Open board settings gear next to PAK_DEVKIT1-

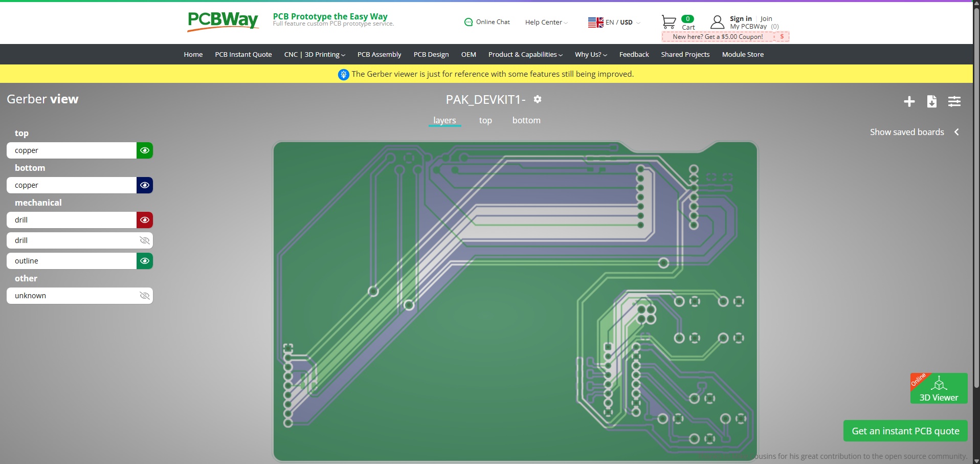pos(538,99)
